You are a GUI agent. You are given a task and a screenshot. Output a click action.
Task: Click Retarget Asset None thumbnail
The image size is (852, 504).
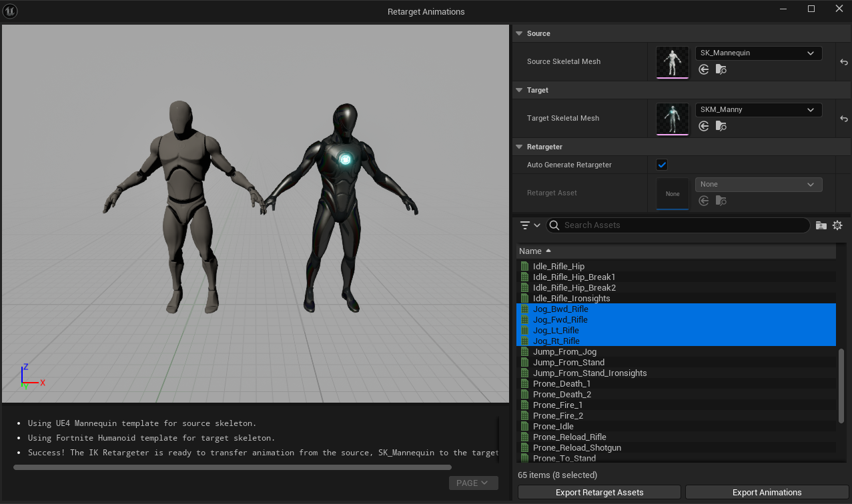673,193
